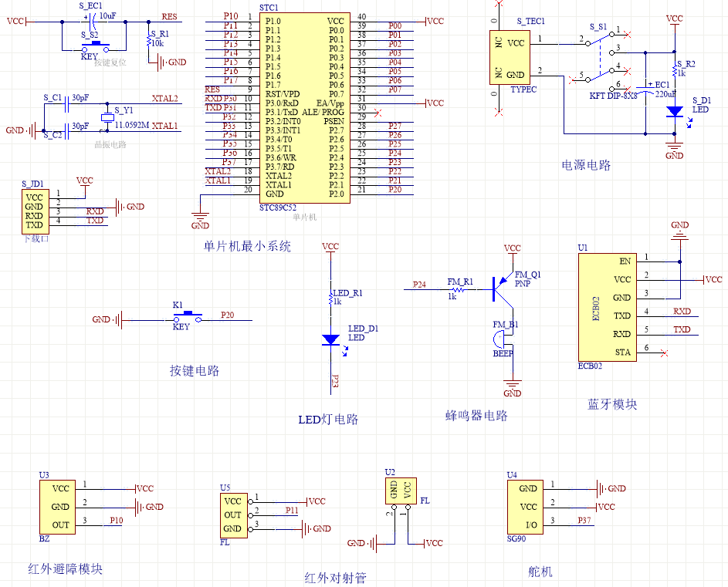Select the K1 key switch symbol

pyautogui.click(x=188, y=317)
